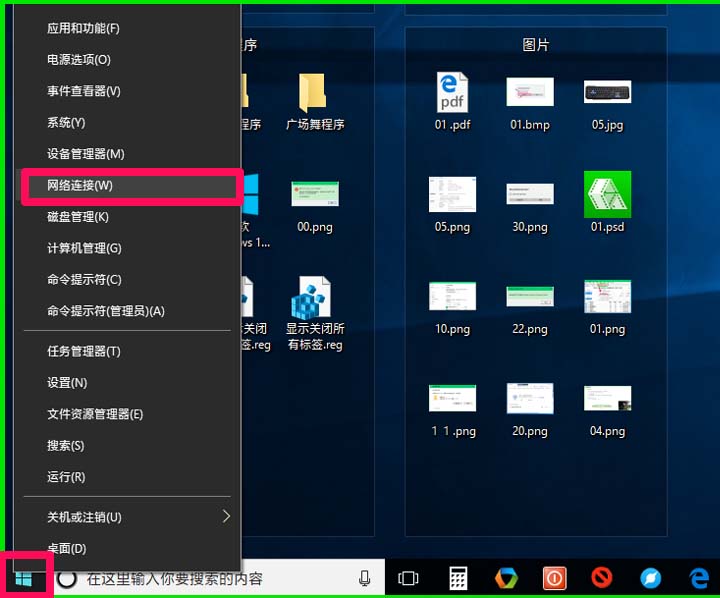Click 设置(N) in the menu
This screenshot has width=720, height=598.
coord(67,383)
